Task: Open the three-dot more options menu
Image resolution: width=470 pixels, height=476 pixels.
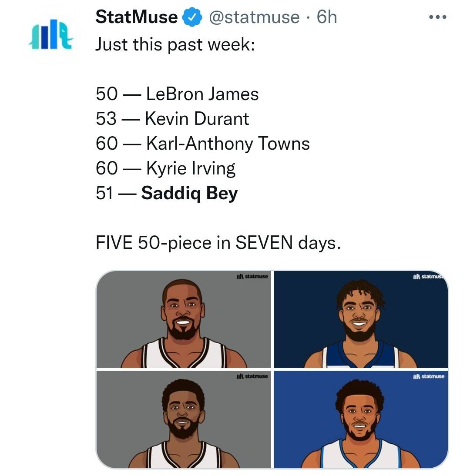Action: coord(437,17)
